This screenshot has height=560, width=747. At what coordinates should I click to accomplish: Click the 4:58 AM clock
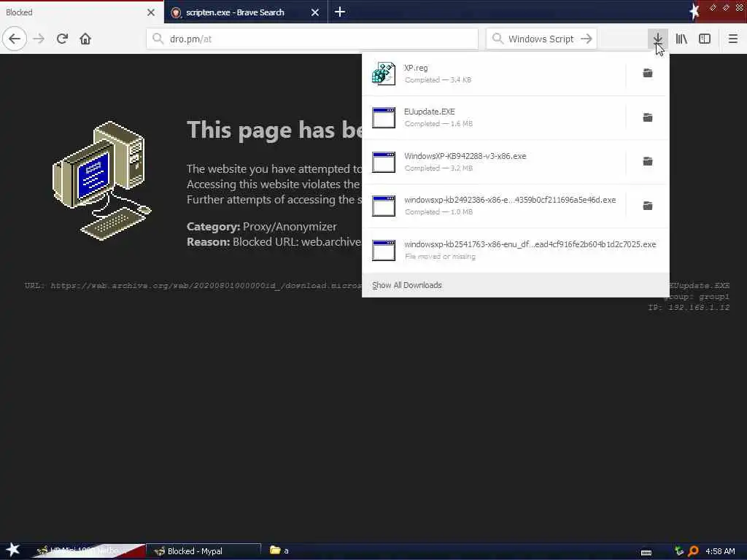point(720,551)
